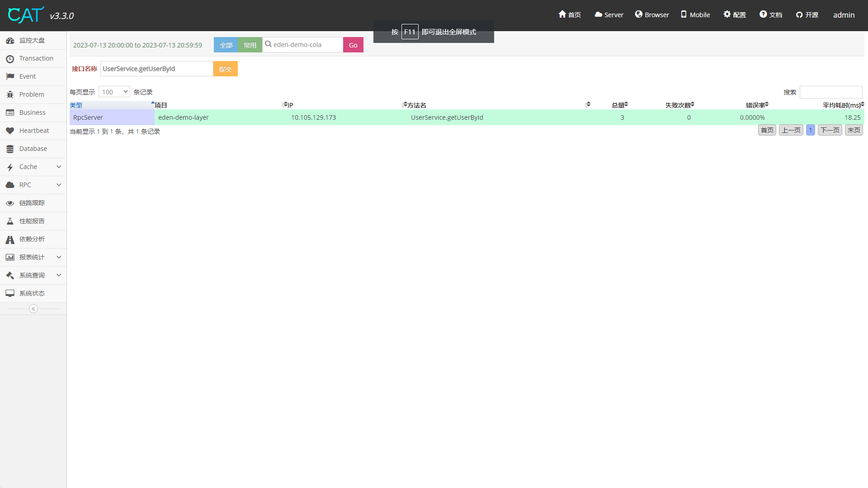Expand the RPC submenu chevron
This screenshot has height=488, width=868.
(59, 185)
